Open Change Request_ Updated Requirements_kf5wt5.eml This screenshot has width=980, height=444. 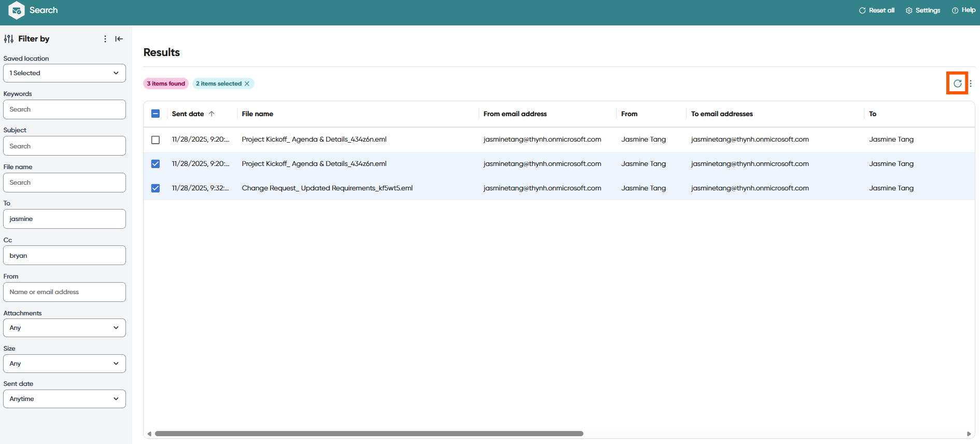click(x=327, y=188)
